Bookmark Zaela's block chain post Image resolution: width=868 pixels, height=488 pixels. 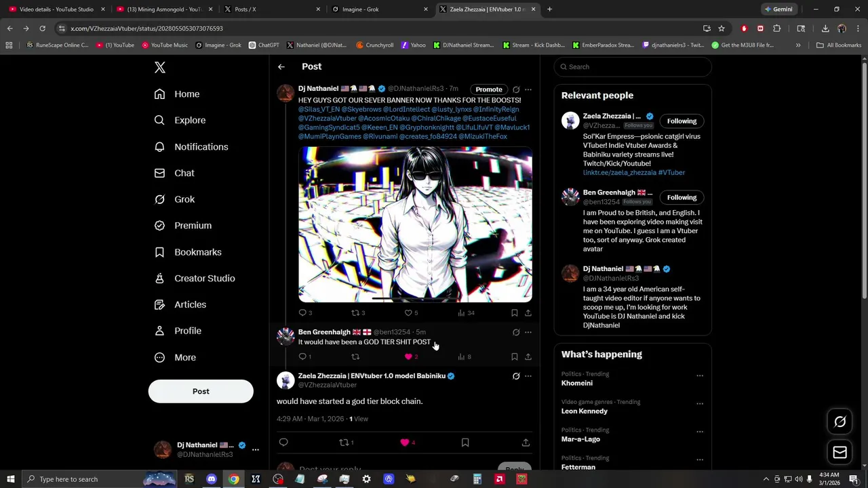point(465,443)
